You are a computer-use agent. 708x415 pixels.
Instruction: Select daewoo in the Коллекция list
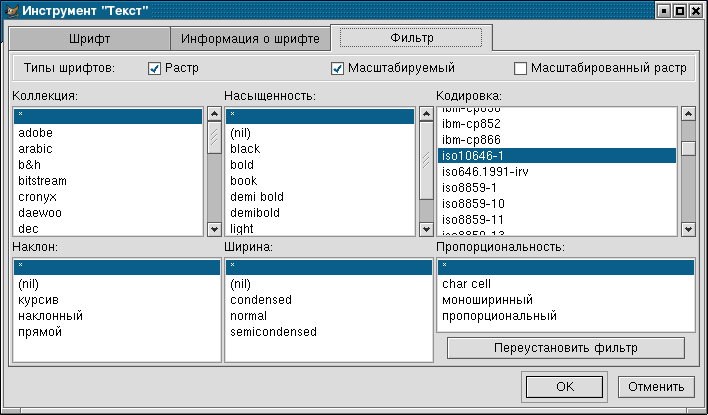(108, 213)
